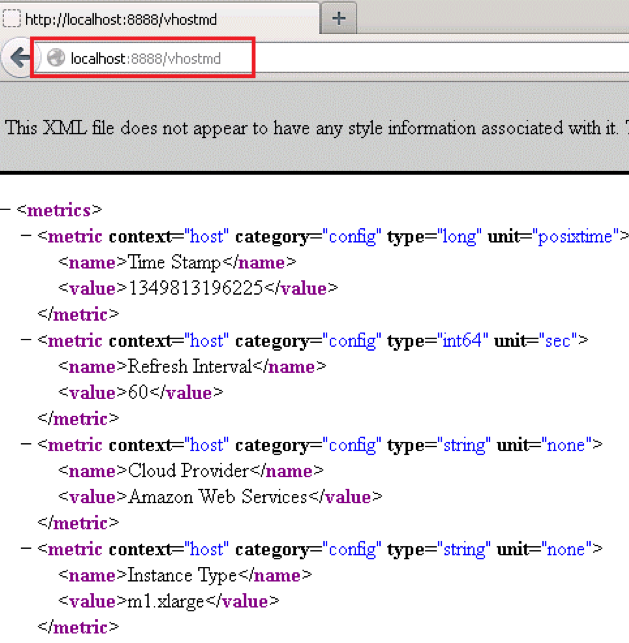The height and width of the screenshot is (643, 629).
Task: Click the globe site identity icon
Action: (56, 59)
